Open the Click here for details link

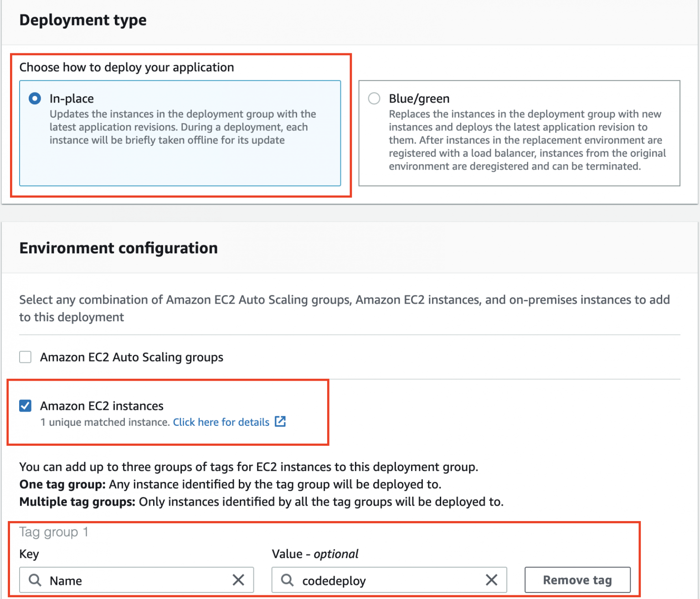pyautogui.click(x=221, y=422)
